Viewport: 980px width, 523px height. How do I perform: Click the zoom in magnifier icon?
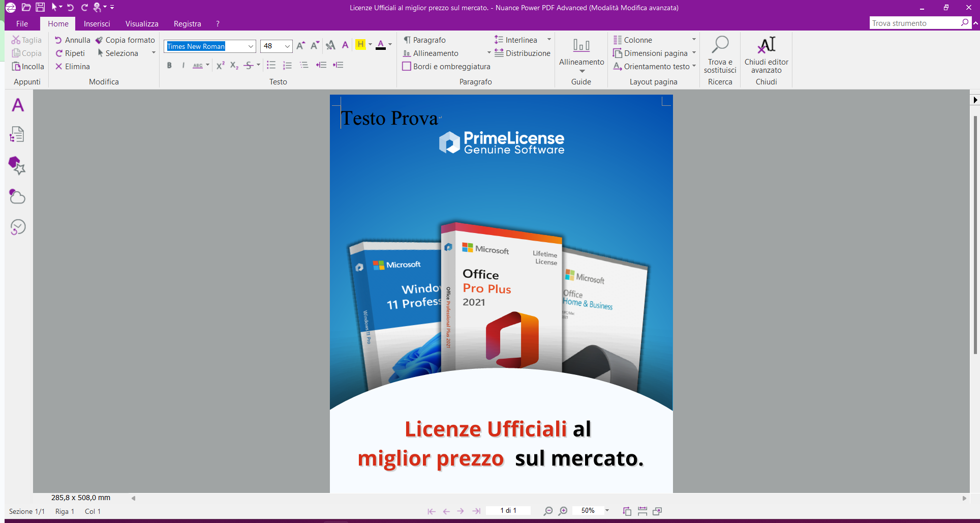coord(563,511)
